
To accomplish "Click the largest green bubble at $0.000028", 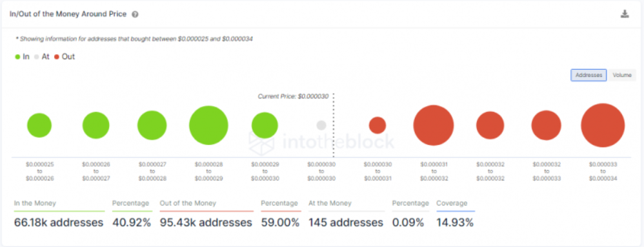I will (208, 125).
